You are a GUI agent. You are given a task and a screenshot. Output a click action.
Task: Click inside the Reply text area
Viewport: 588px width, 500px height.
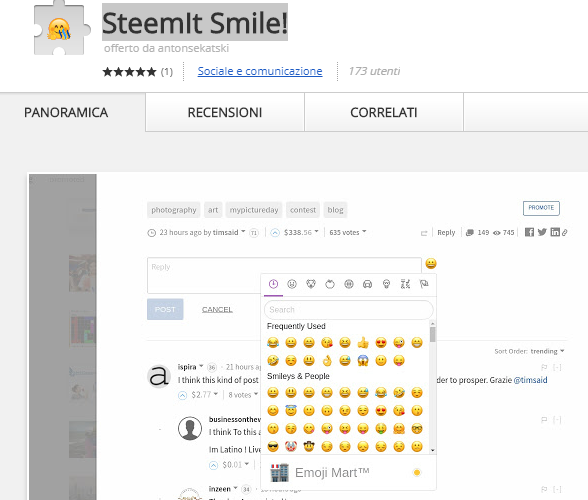(x=284, y=275)
